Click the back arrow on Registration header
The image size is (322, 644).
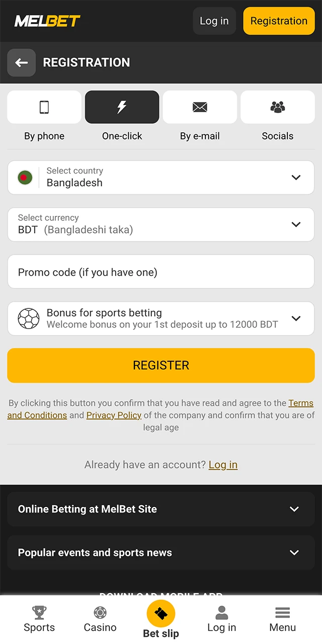[21, 62]
